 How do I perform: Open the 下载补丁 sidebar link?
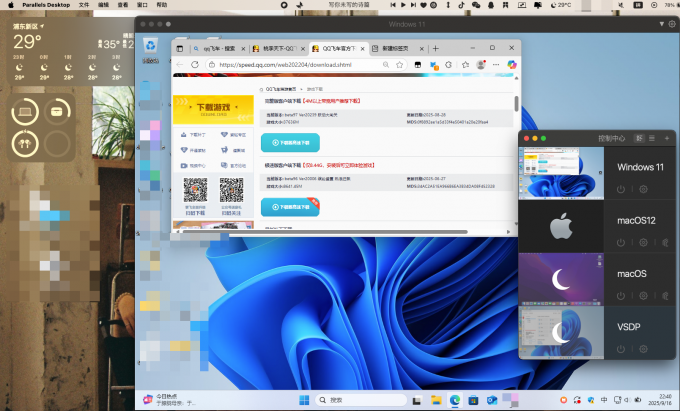coord(193,135)
